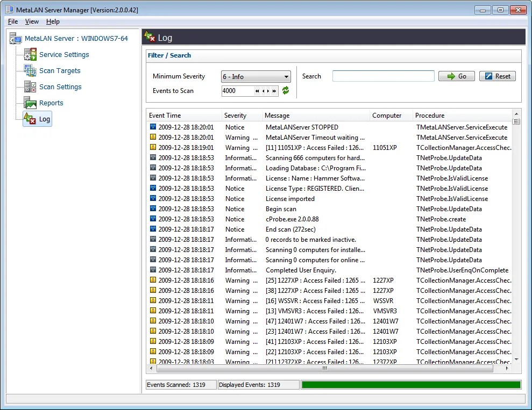Screen dimensions: 532x410
Task: Click the 'Displayed Events: 1319' status field
Action: [259, 385]
